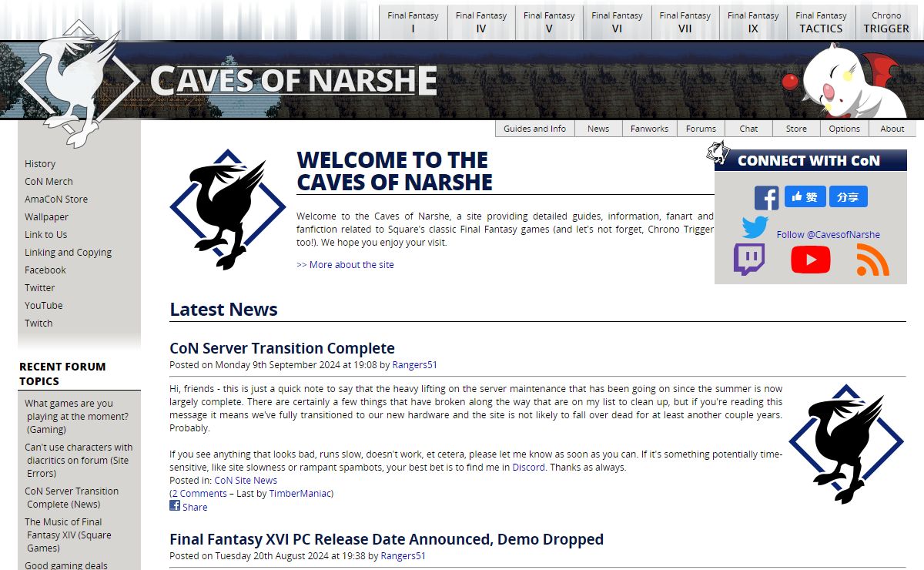Screen dimensions: 924x570
Task: Open the Facebook icon in Connect panel
Action: coord(766,198)
